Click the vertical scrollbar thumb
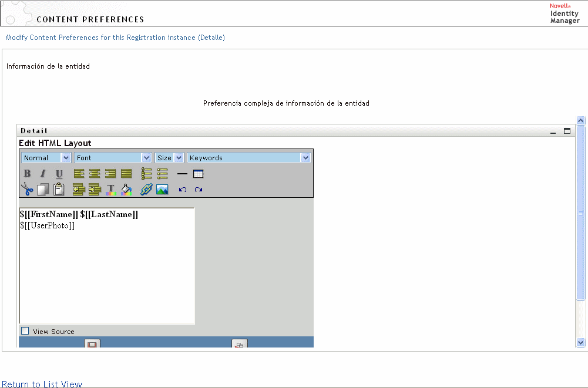This screenshot has width=588, height=388. click(580, 213)
